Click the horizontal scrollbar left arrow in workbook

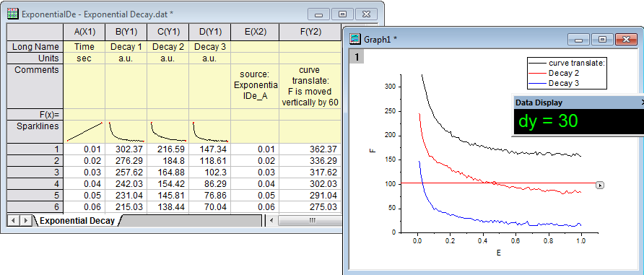271,221
